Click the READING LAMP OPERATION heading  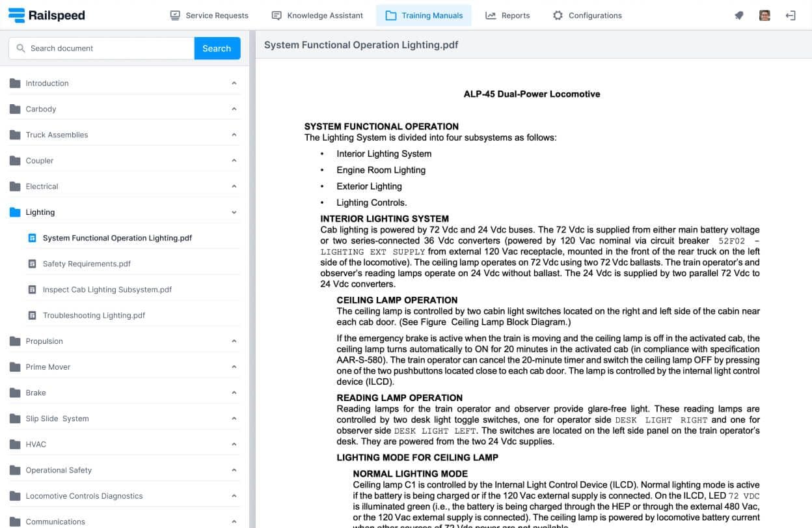pyautogui.click(x=399, y=398)
